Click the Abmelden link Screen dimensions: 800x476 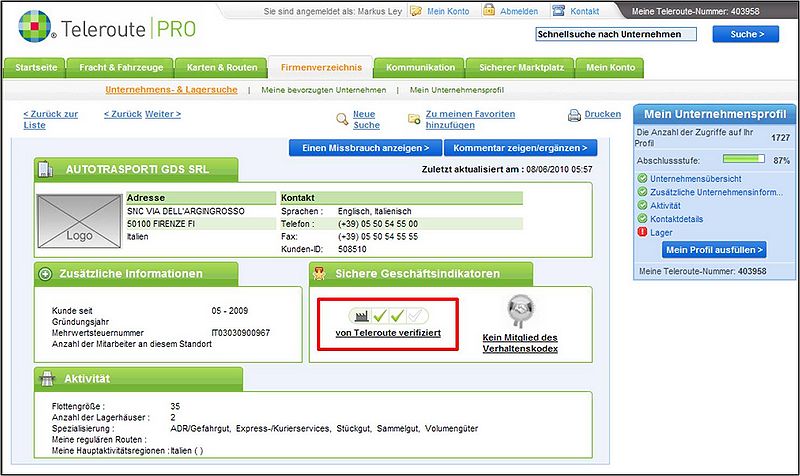tap(519, 11)
